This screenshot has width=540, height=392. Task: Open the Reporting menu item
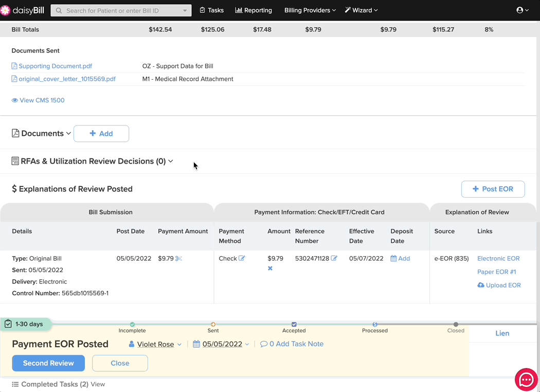click(x=254, y=10)
